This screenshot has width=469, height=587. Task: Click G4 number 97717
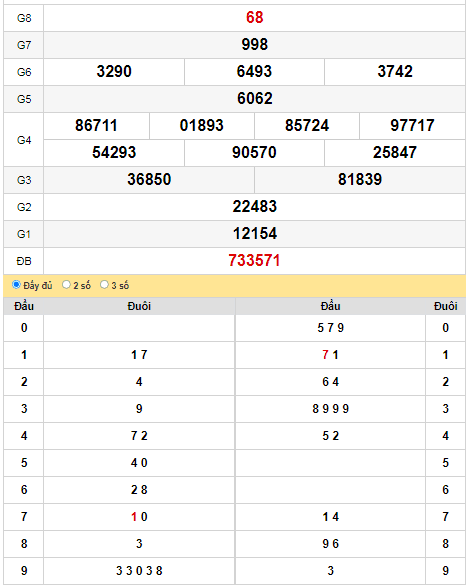coord(412,125)
